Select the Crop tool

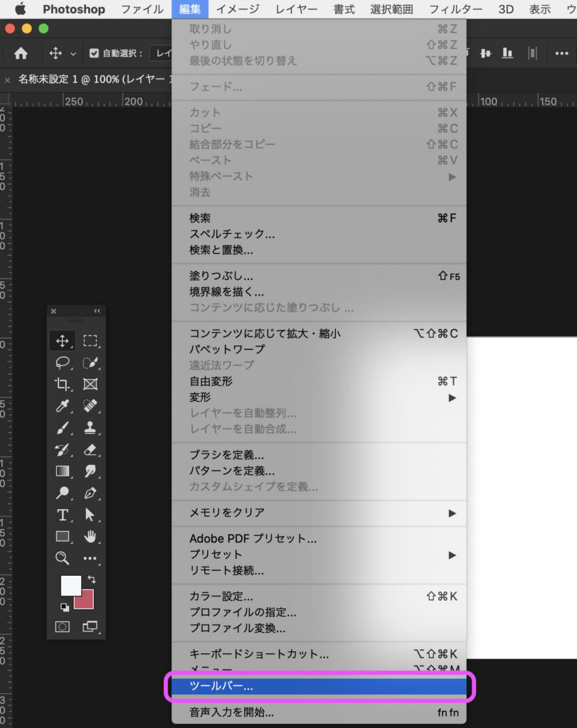(x=63, y=385)
